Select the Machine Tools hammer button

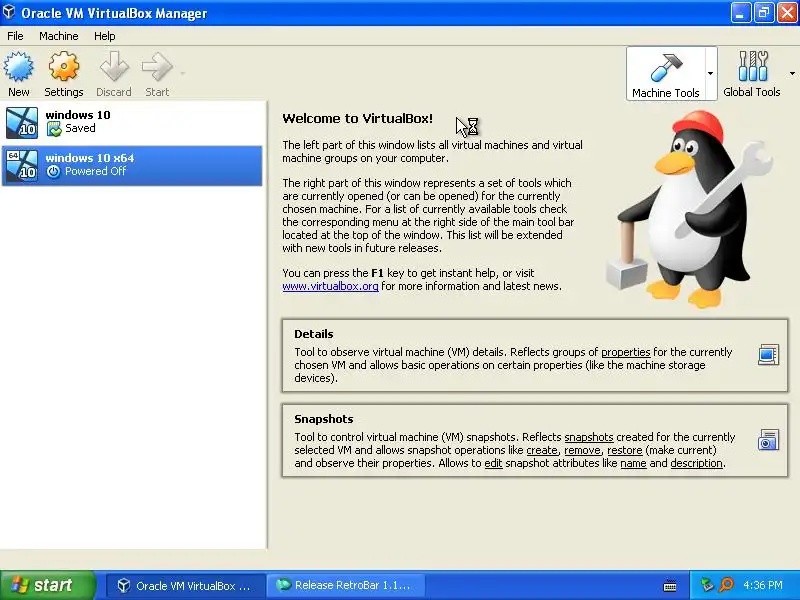tap(666, 74)
